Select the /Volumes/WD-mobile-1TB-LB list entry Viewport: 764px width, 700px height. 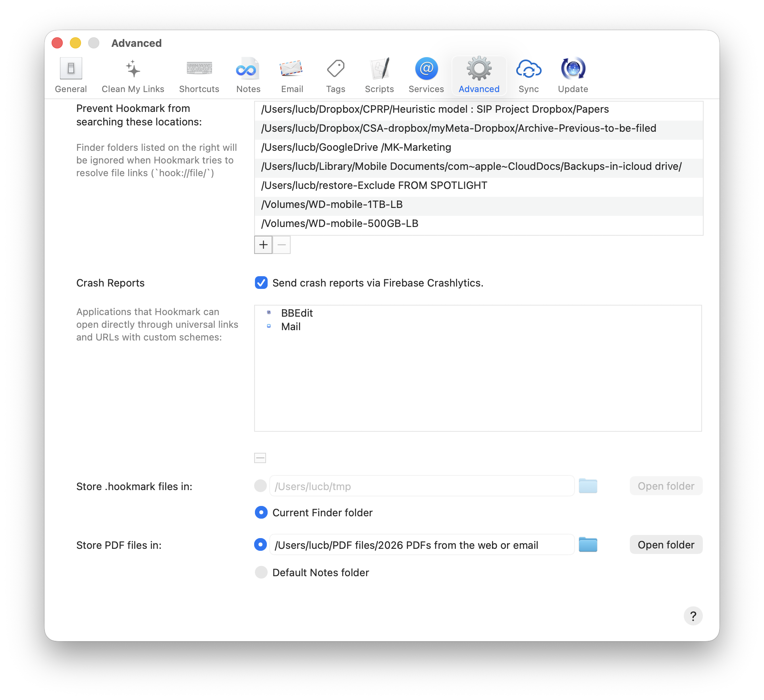point(437,204)
